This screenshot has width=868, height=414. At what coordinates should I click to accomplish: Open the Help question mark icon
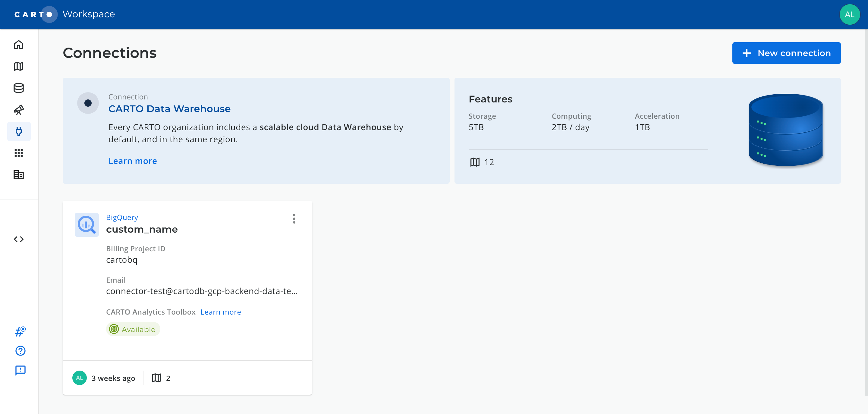[20, 351]
